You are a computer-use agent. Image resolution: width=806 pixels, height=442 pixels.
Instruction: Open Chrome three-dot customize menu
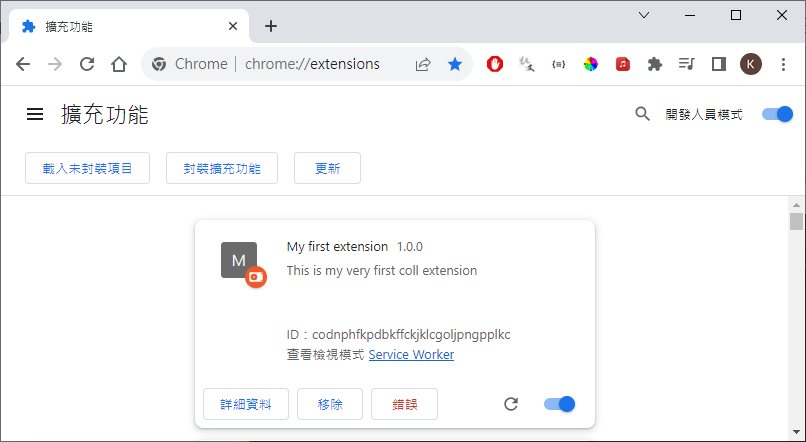pos(784,64)
